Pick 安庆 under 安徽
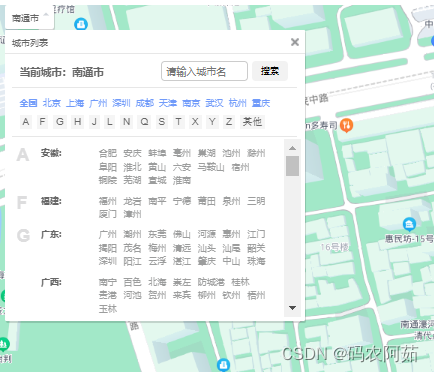 click(x=132, y=153)
